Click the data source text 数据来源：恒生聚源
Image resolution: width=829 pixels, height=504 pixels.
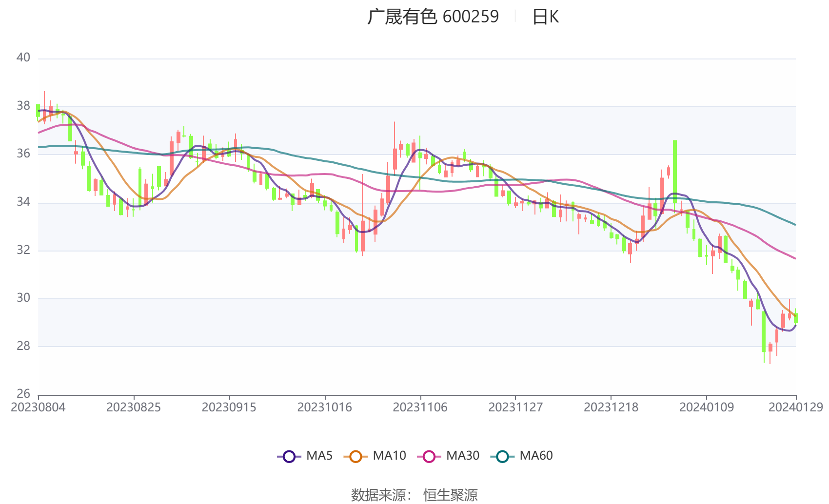(x=414, y=495)
